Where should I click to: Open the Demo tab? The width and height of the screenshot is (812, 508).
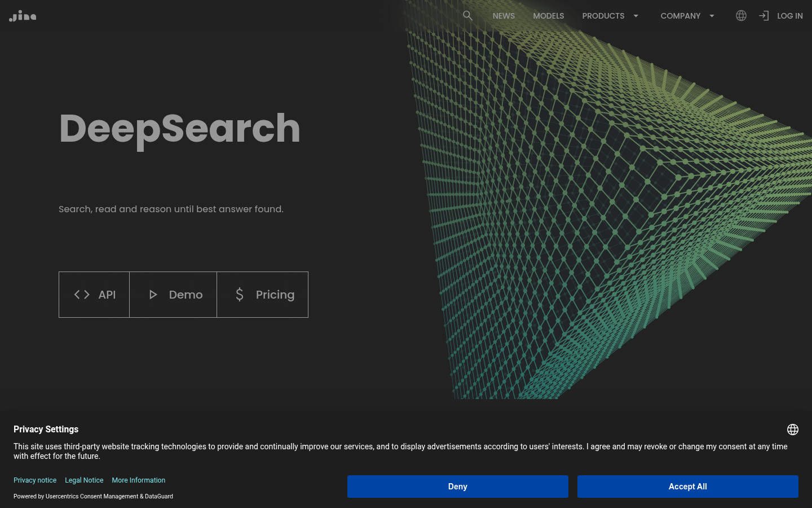173,295
